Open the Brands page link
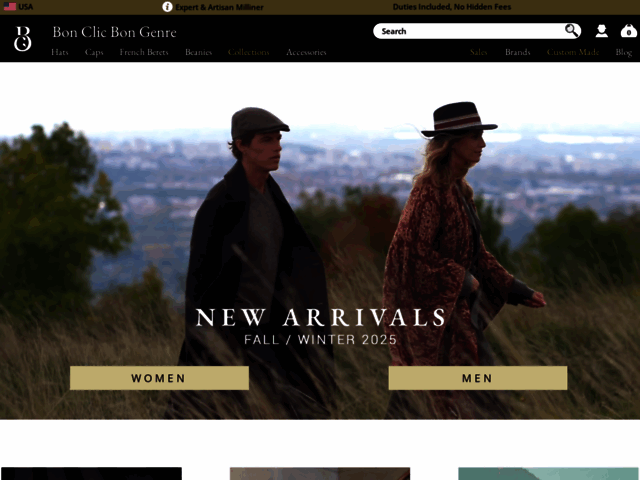This screenshot has width=640, height=480. (x=518, y=52)
